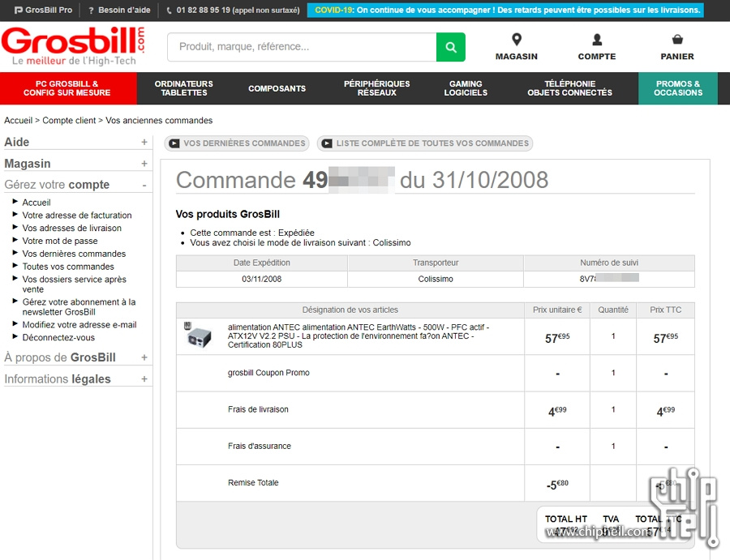Expand the Informations légales section
The image size is (730, 560).
(144, 379)
